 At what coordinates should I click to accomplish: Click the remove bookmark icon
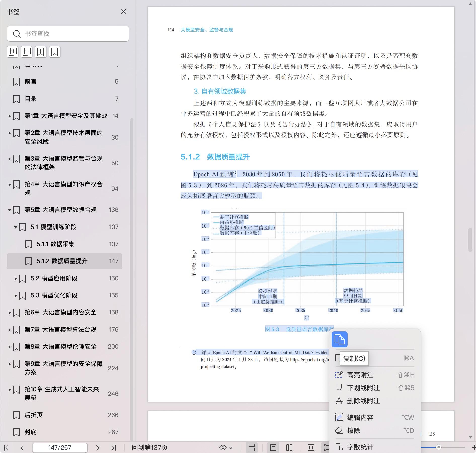55,52
